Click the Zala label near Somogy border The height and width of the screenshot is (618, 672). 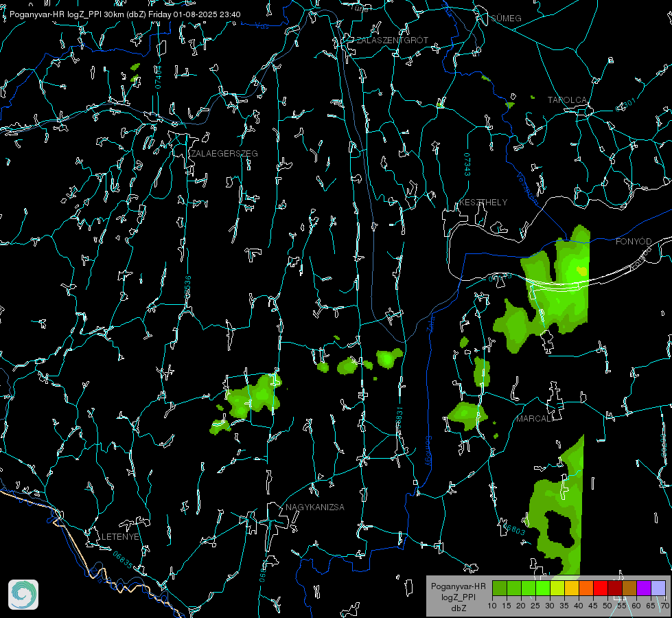430,323
